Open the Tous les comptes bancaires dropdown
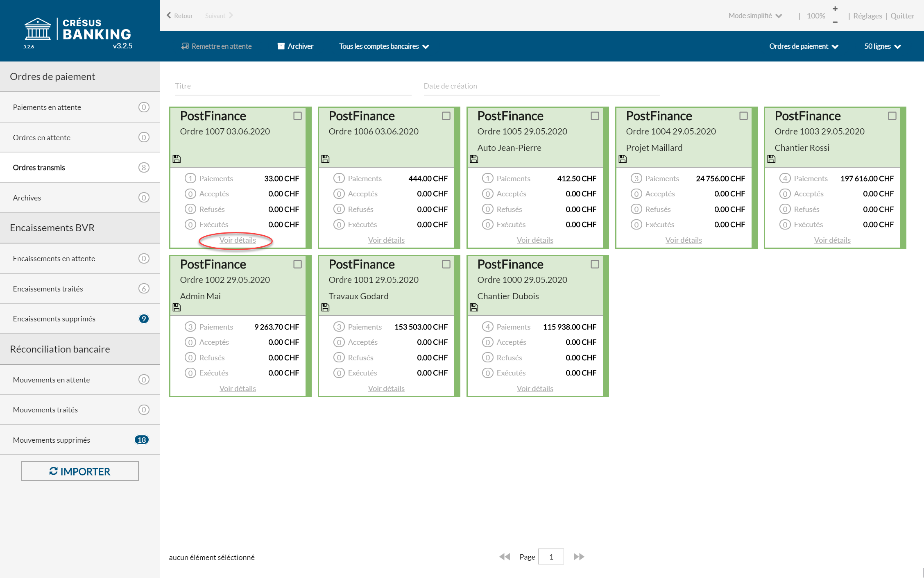 pos(384,46)
